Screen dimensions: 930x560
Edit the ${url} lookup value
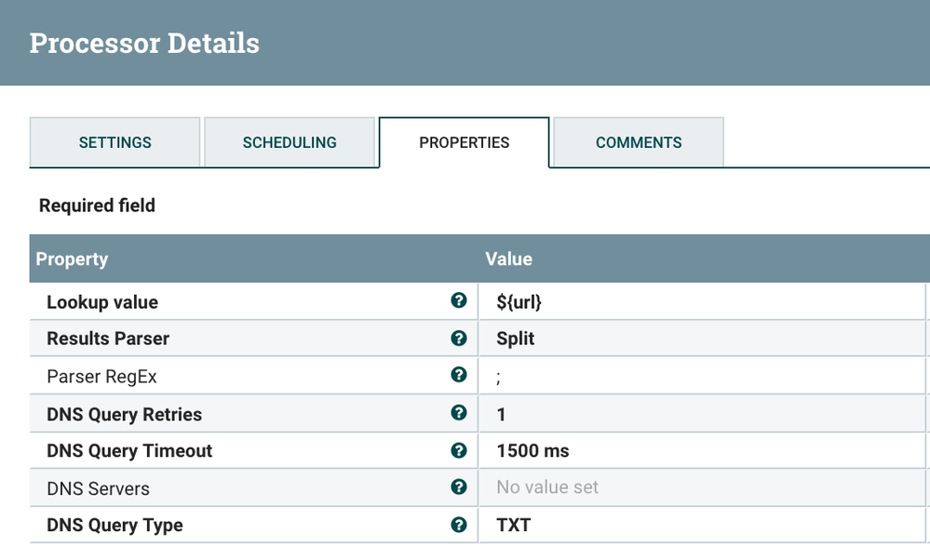519,301
